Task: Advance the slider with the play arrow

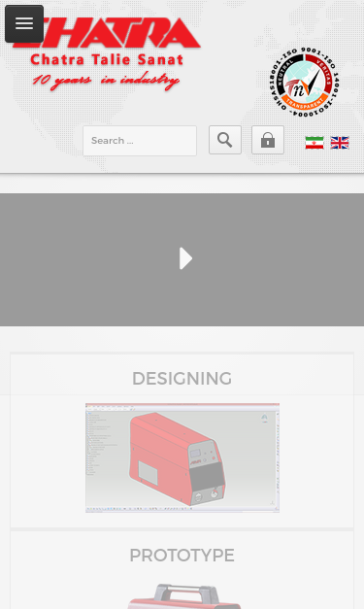Action: coord(185,258)
